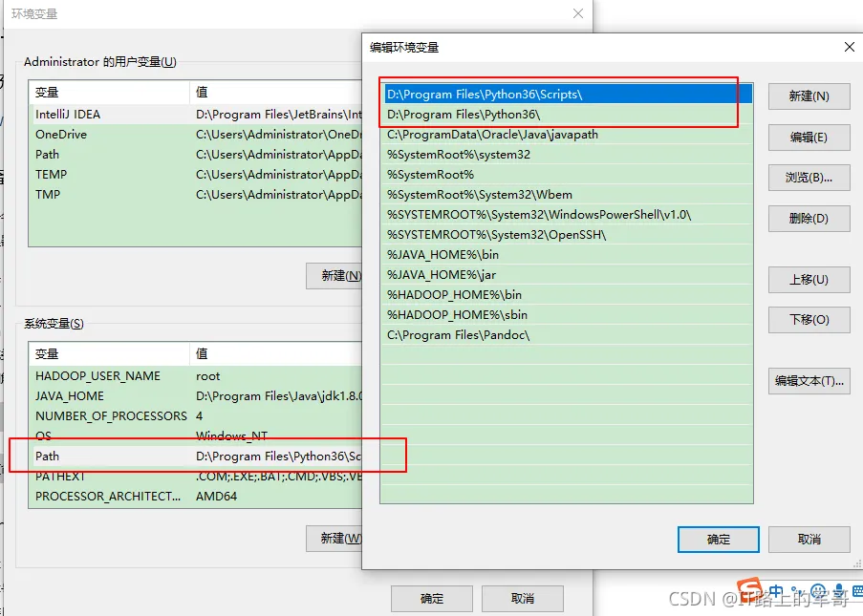The image size is (863, 616).
Task: Click 新建(N) under the user variables list
Action: (334, 276)
